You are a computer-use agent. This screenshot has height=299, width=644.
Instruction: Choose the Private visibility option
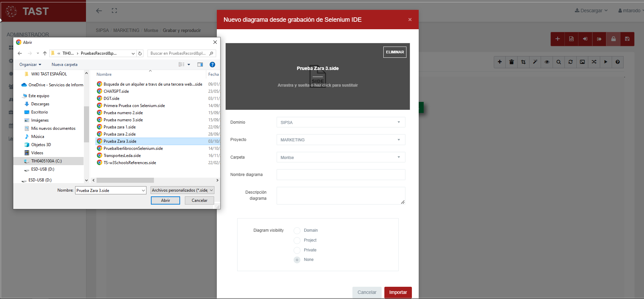[x=297, y=250]
